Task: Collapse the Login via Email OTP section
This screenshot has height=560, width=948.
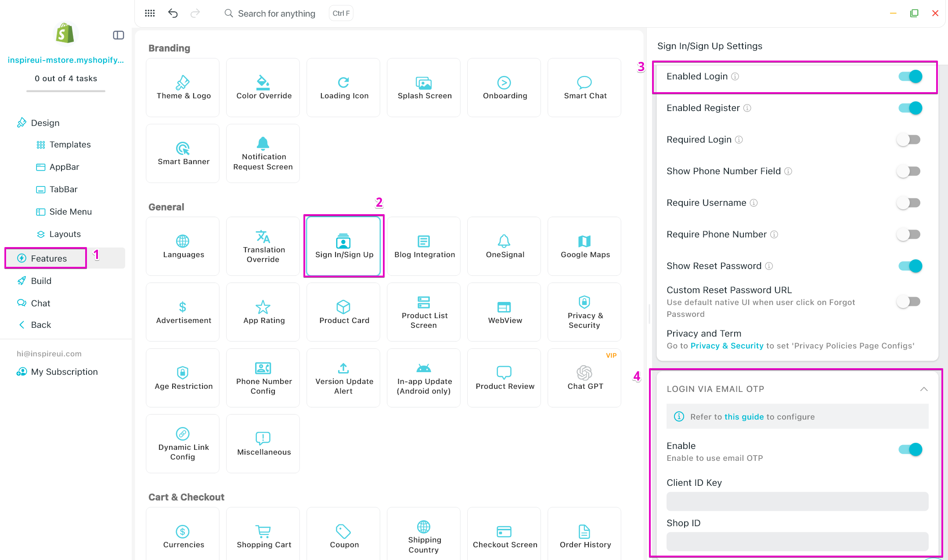Action: (924, 389)
